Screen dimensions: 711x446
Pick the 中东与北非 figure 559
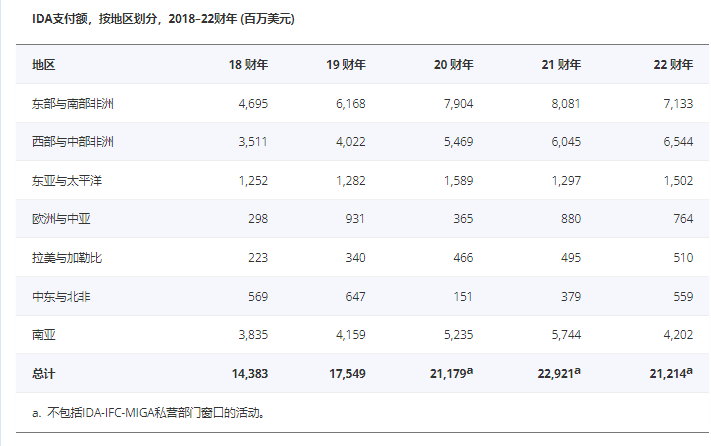(683, 297)
